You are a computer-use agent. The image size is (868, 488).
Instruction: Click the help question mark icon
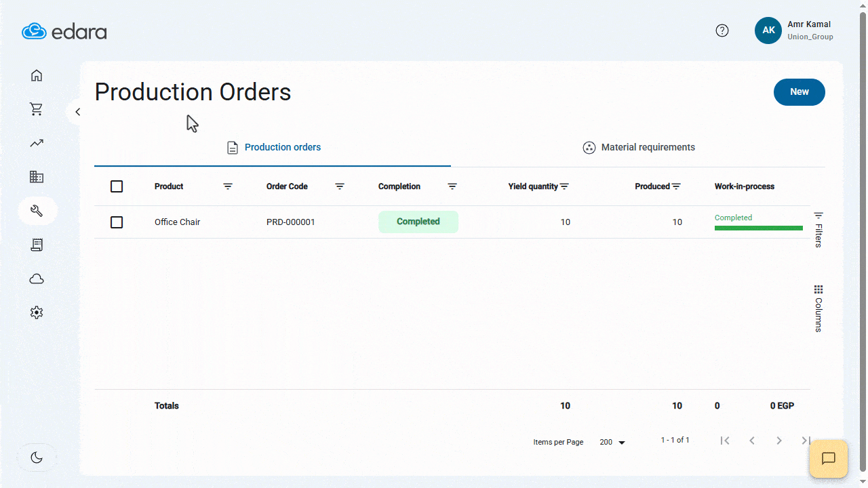tap(722, 30)
